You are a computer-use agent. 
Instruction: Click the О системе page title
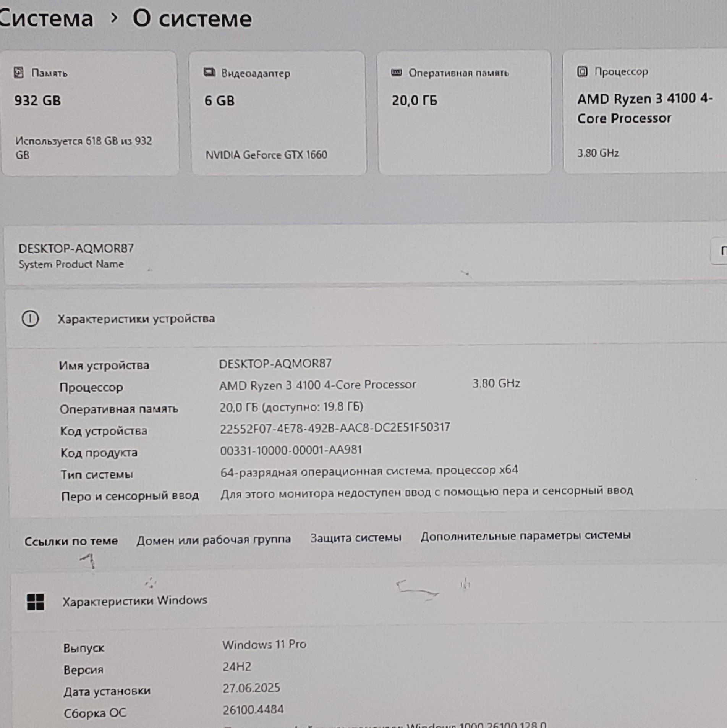(192, 18)
